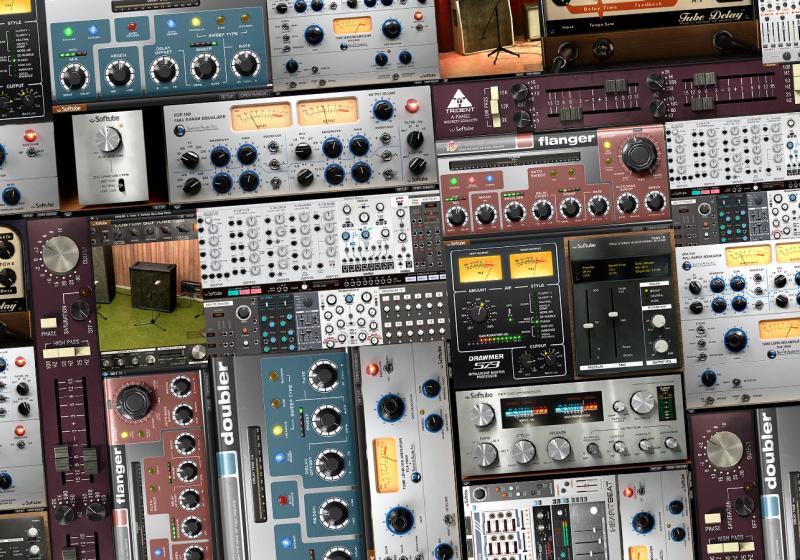Click the right VU meter on the Drawmer S73
800x560 pixels.
tap(531, 265)
